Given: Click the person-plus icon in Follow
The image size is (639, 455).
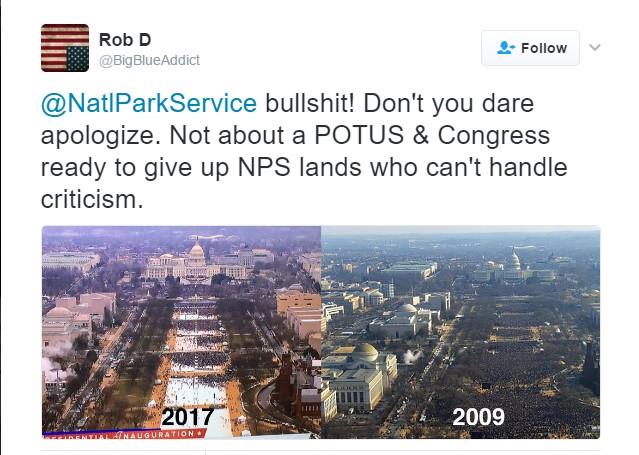Looking at the screenshot, I should 506,48.
